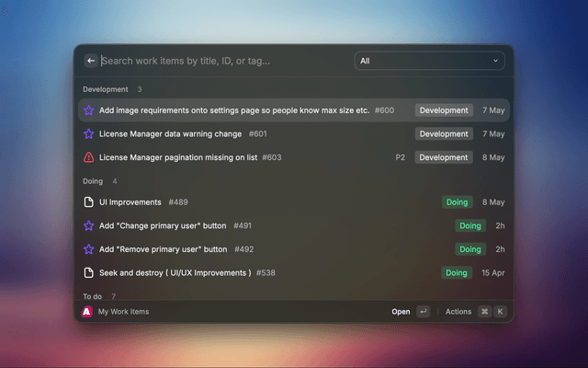The width and height of the screenshot is (588, 368).
Task: Click the Doing section header
Action: point(93,181)
